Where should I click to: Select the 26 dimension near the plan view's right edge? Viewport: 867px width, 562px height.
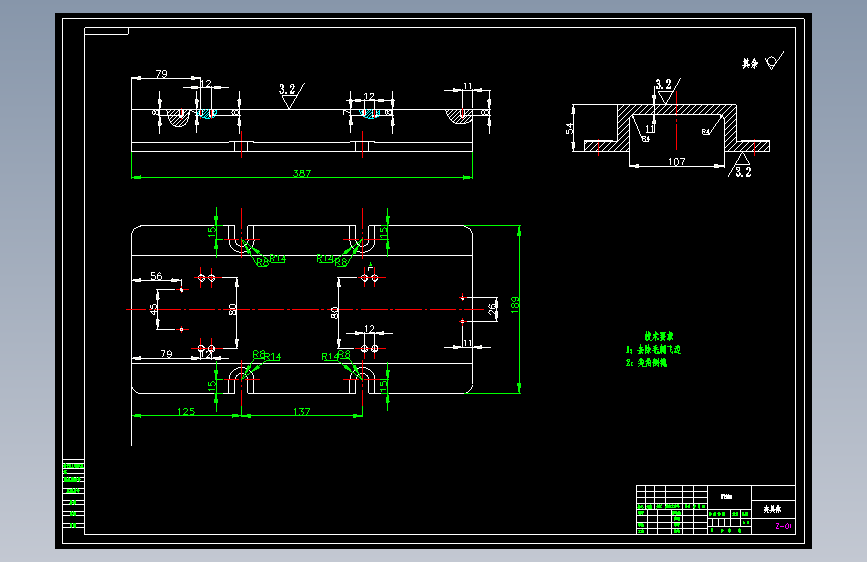[x=492, y=309]
